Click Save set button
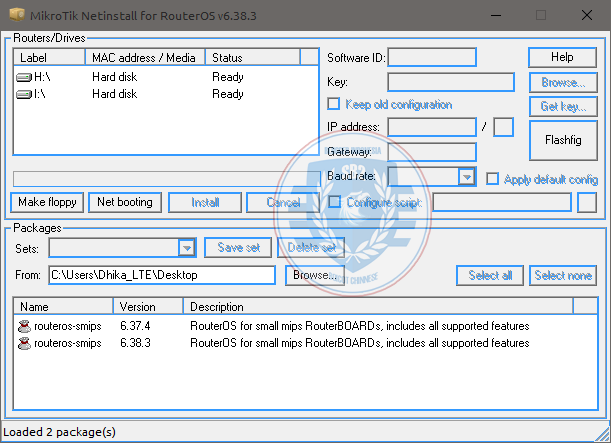611x443 pixels. tap(238, 248)
